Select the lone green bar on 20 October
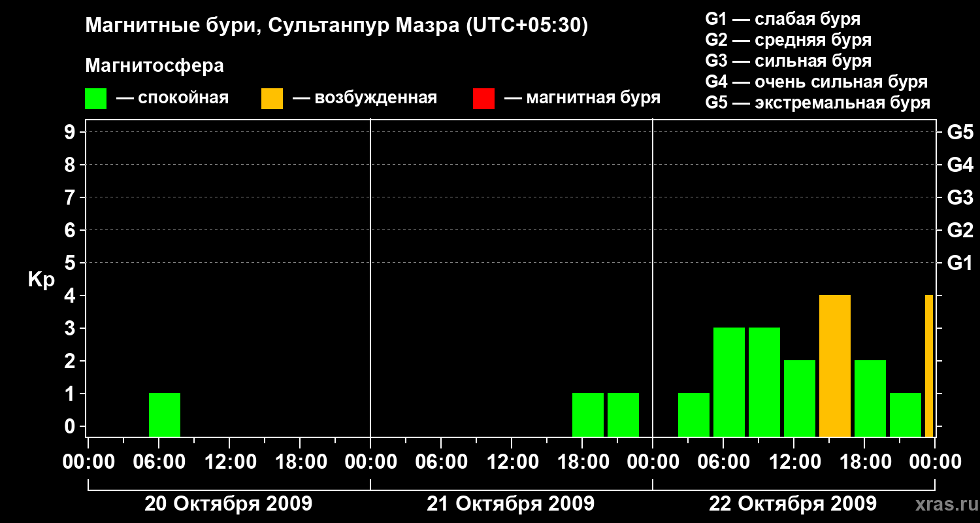This screenshot has height=523, width=980. [x=165, y=414]
